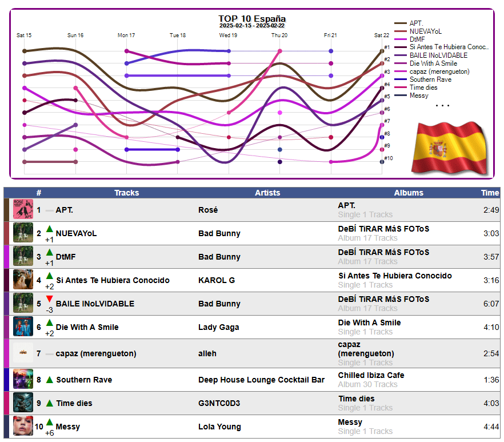Click the Albums column header
The width and height of the screenshot is (504, 442).
[409, 193]
